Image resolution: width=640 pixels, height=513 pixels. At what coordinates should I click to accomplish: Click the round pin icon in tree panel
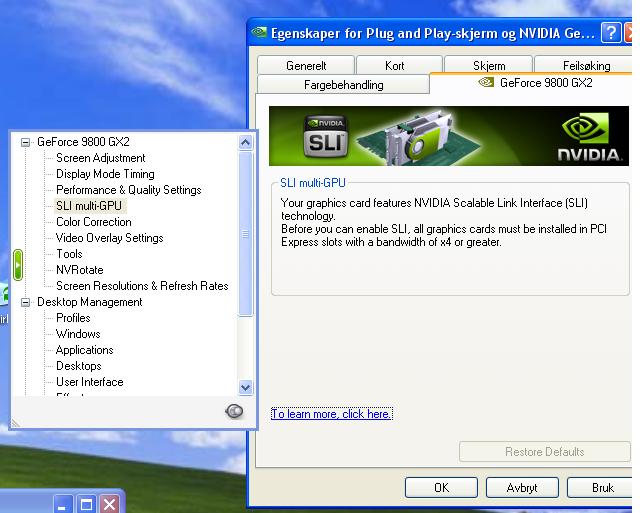click(x=234, y=411)
